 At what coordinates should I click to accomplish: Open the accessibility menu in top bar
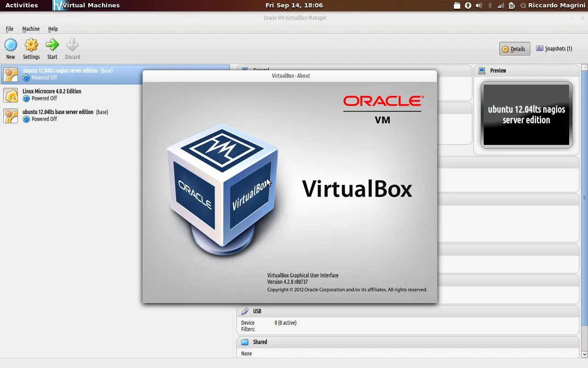468,6
